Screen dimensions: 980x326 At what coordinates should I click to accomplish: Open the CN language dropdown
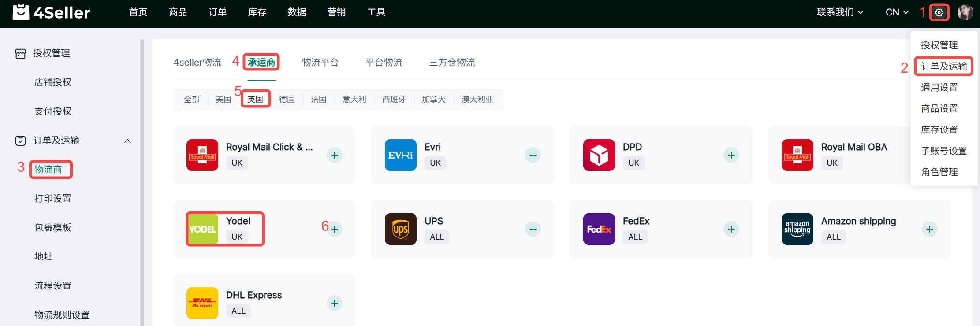(x=897, y=12)
